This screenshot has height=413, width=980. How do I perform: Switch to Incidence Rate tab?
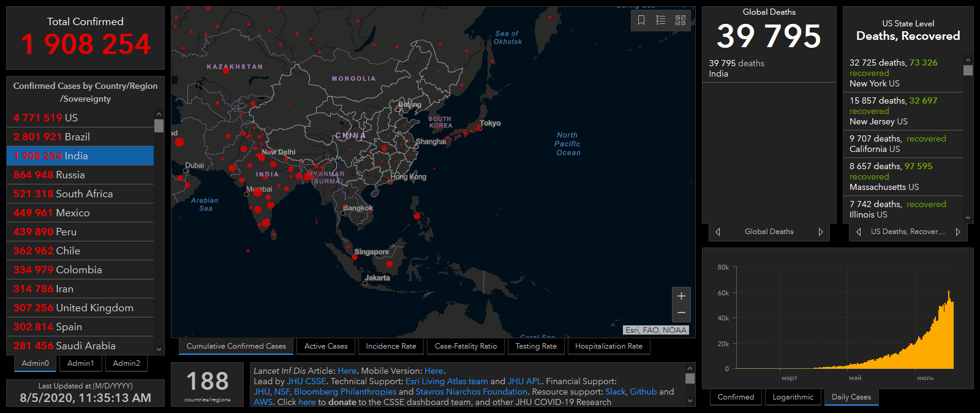click(x=391, y=346)
